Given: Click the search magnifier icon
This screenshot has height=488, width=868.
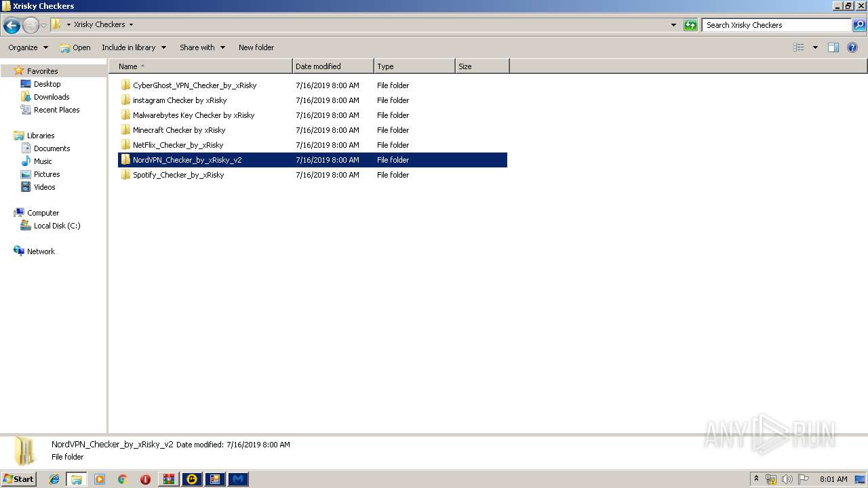Looking at the screenshot, I should pyautogui.click(x=859, y=25).
